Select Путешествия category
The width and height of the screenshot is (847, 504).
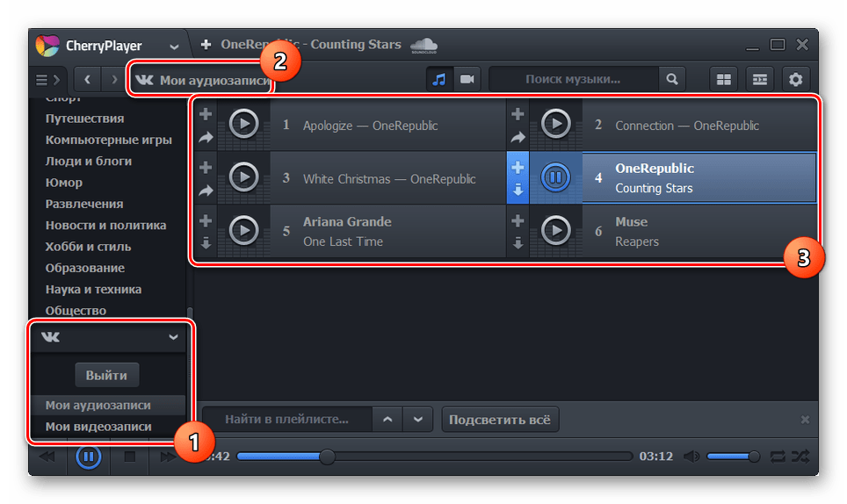pos(85,119)
